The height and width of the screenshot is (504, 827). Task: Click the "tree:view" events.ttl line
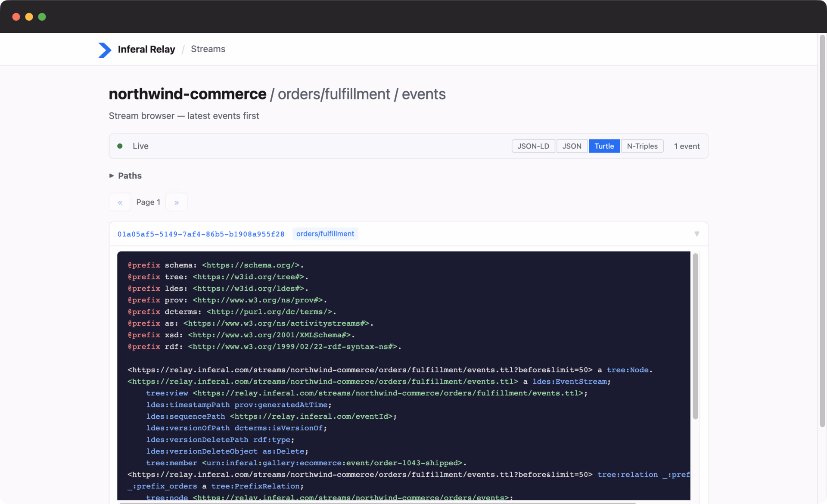pyautogui.click(x=367, y=393)
